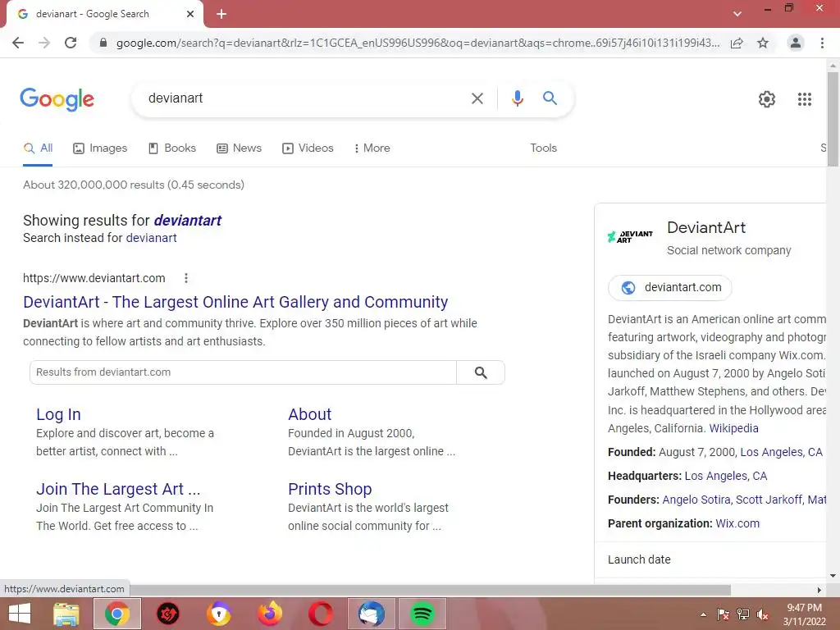Image resolution: width=840 pixels, height=630 pixels.
Task: Click the vertical scrollbar down arrow
Action: pos(833,576)
